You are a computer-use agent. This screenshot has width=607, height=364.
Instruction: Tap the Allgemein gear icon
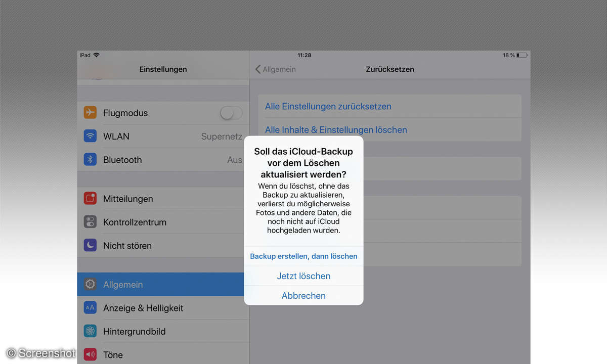coord(90,284)
